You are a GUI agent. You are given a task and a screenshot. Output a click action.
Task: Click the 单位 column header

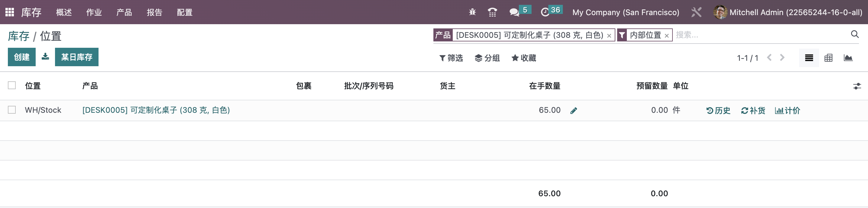click(681, 86)
